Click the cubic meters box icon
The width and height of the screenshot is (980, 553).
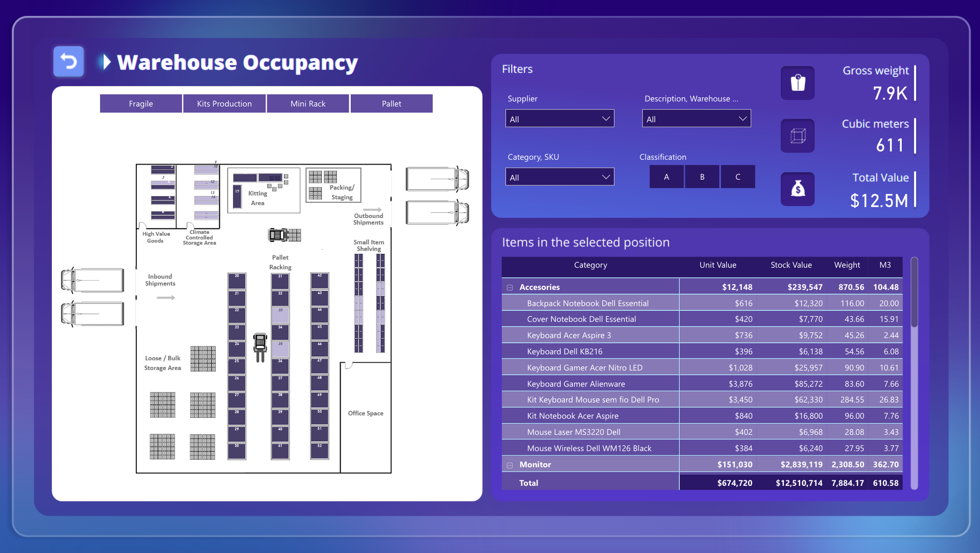click(797, 136)
